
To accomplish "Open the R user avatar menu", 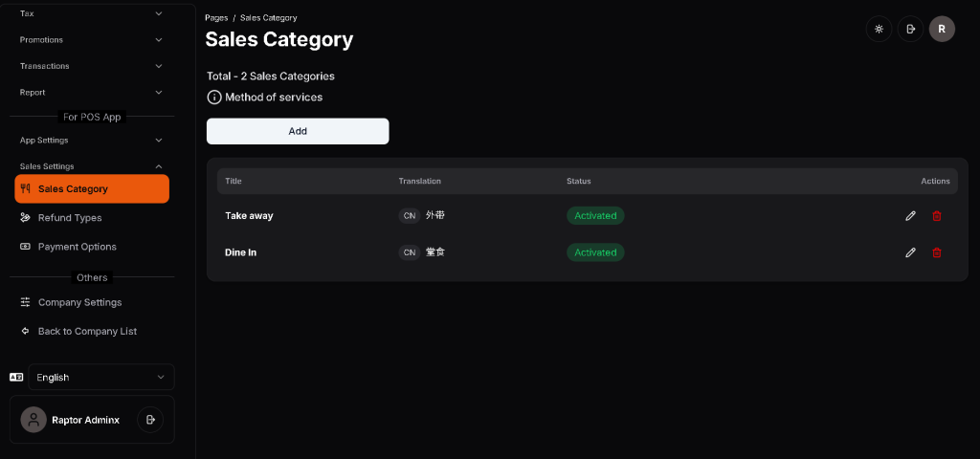I will tap(942, 29).
